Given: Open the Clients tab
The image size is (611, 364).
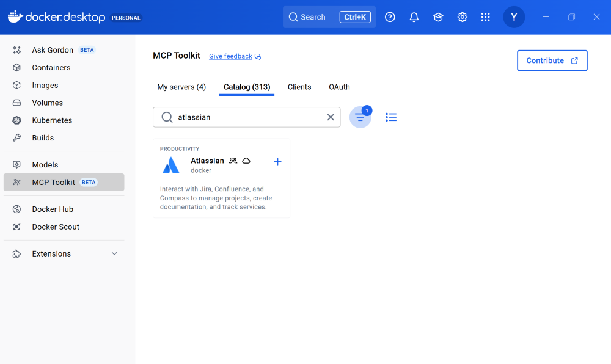Looking at the screenshot, I should point(299,87).
